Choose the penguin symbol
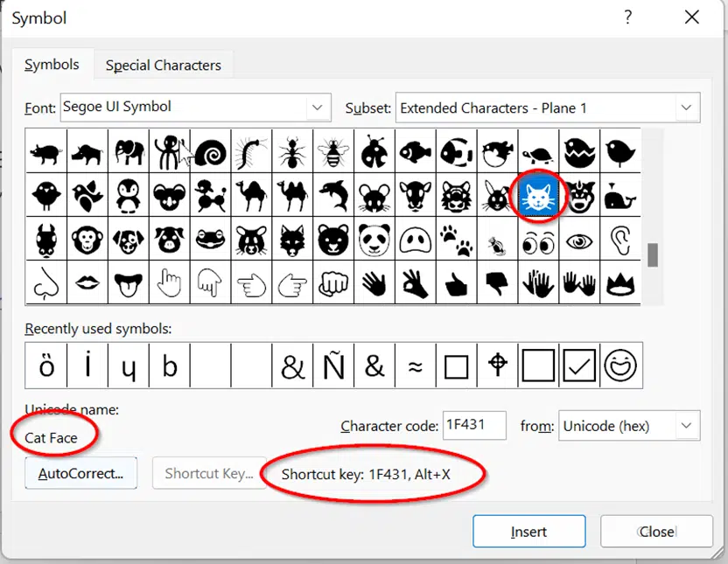The image size is (728, 564). pos(128,195)
